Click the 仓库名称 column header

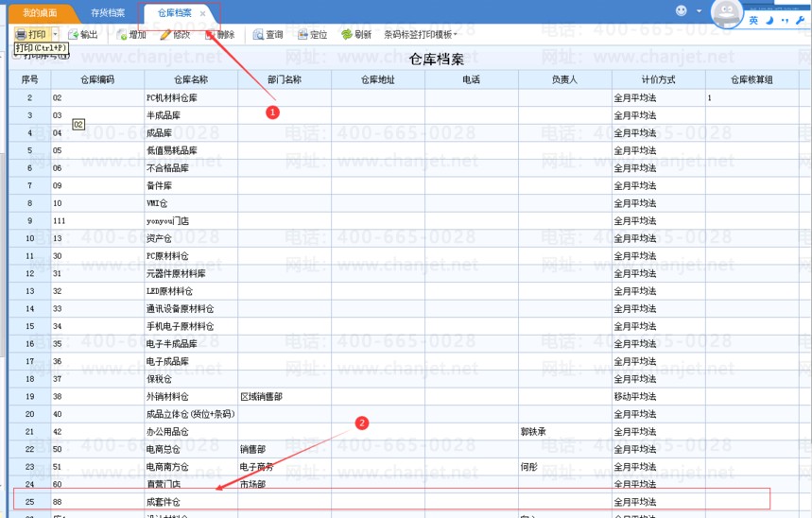[x=191, y=79]
